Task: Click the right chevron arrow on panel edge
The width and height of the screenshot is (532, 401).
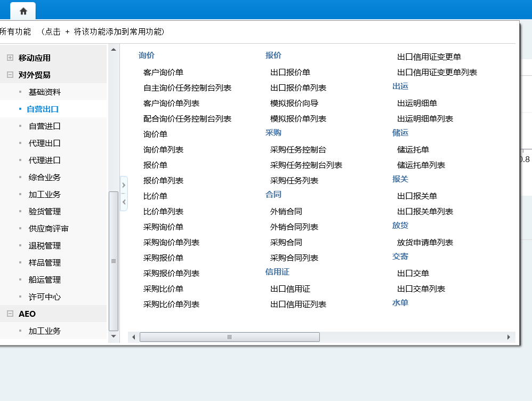Action: click(x=124, y=185)
